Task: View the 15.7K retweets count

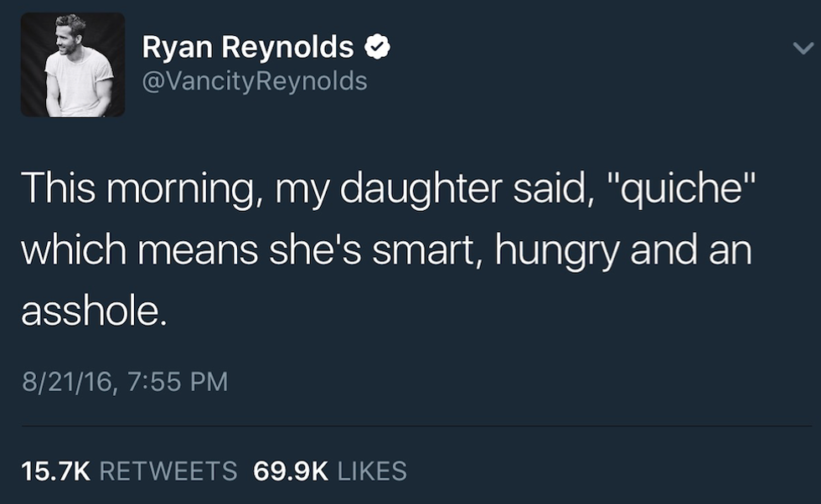Action: [129, 471]
